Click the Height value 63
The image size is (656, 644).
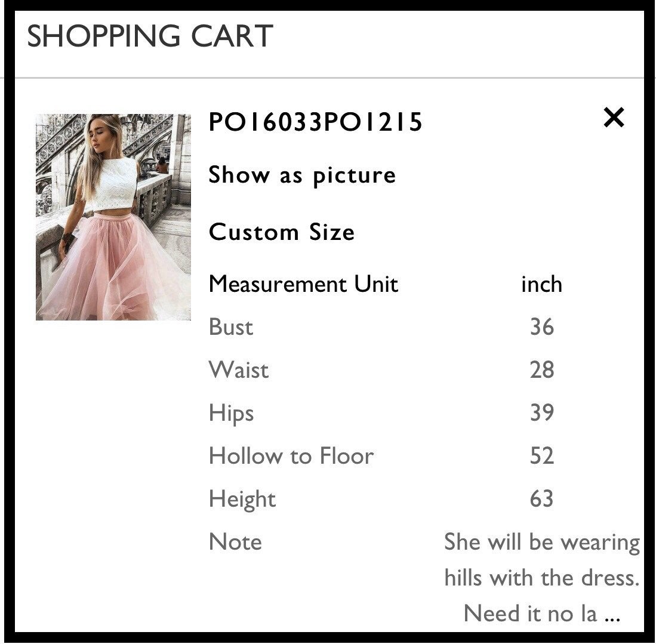(542, 499)
